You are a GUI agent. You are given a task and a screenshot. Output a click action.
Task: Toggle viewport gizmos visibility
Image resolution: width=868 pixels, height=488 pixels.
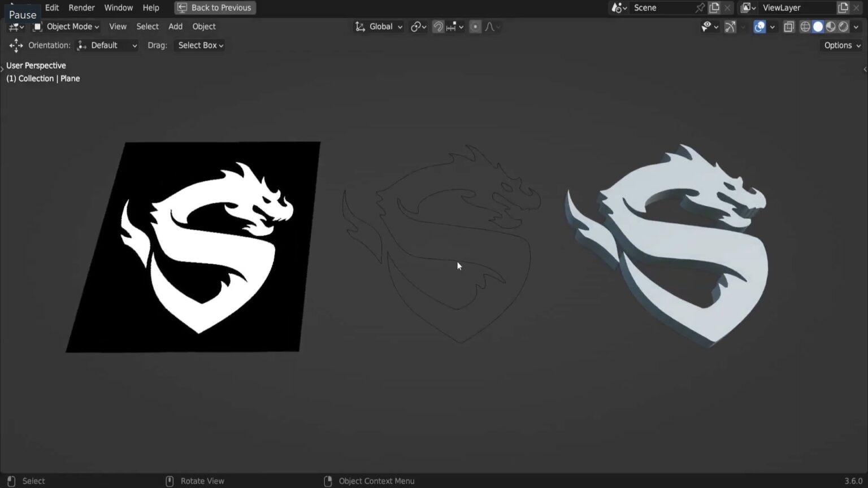click(730, 27)
